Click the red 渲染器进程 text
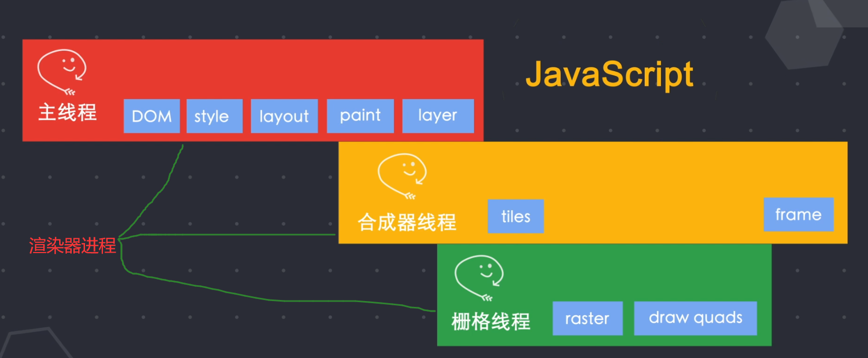Viewport: 868px width, 358px height. pyautogui.click(x=72, y=246)
